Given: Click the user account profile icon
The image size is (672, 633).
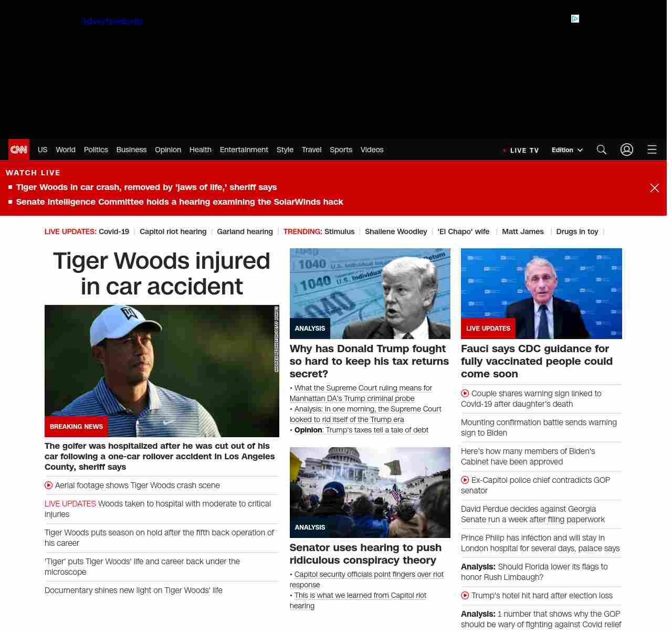Looking at the screenshot, I should pyautogui.click(x=627, y=150).
